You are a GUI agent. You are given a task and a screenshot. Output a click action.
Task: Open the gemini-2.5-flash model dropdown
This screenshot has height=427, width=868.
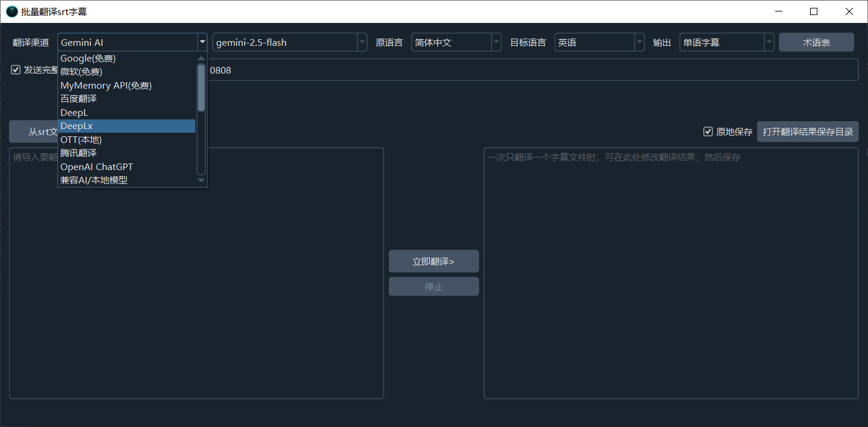[362, 43]
